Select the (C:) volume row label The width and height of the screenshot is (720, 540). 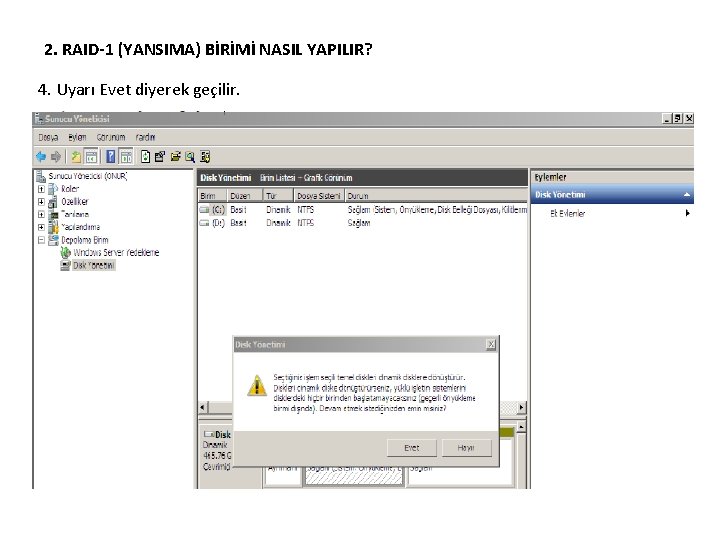pos(218,210)
